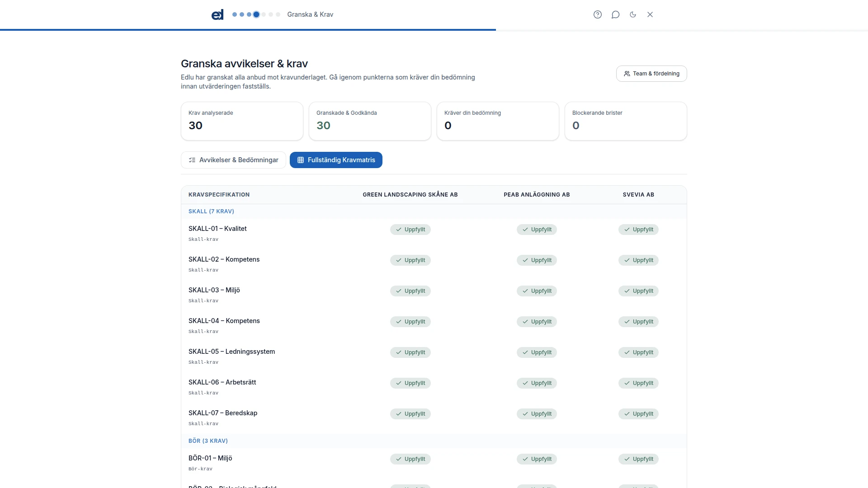
Task: Click Green Landscaping's Uppfyllt badge for SKALL-04
Action: pyautogui.click(x=410, y=322)
